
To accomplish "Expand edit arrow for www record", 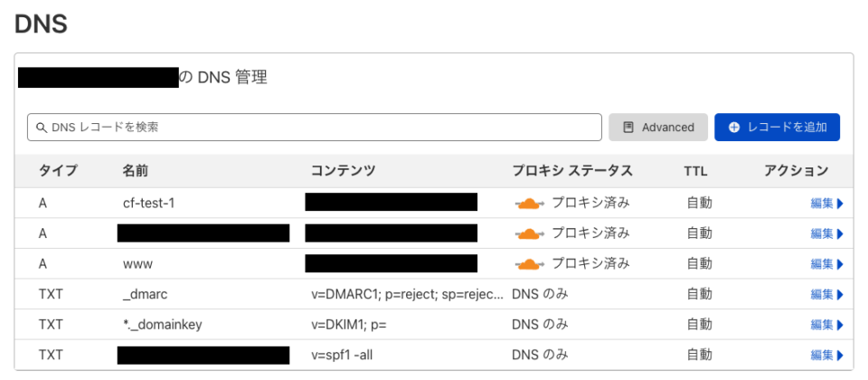I will point(840,264).
